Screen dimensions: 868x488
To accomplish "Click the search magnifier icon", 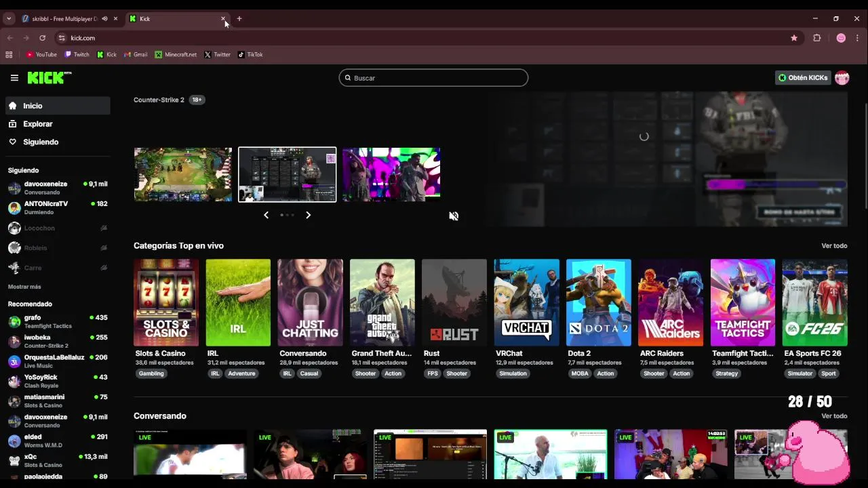I will tap(348, 78).
